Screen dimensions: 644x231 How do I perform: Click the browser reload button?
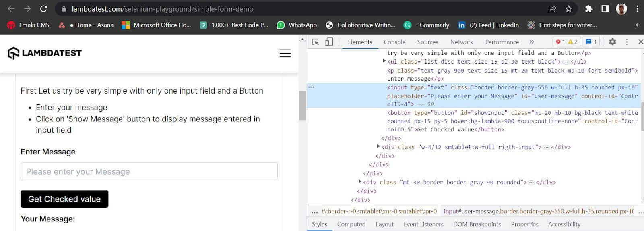pos(44,9)
